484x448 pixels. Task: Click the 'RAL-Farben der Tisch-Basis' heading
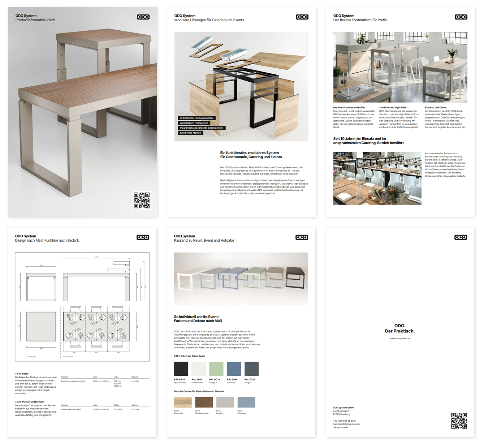tap(189, 356)
